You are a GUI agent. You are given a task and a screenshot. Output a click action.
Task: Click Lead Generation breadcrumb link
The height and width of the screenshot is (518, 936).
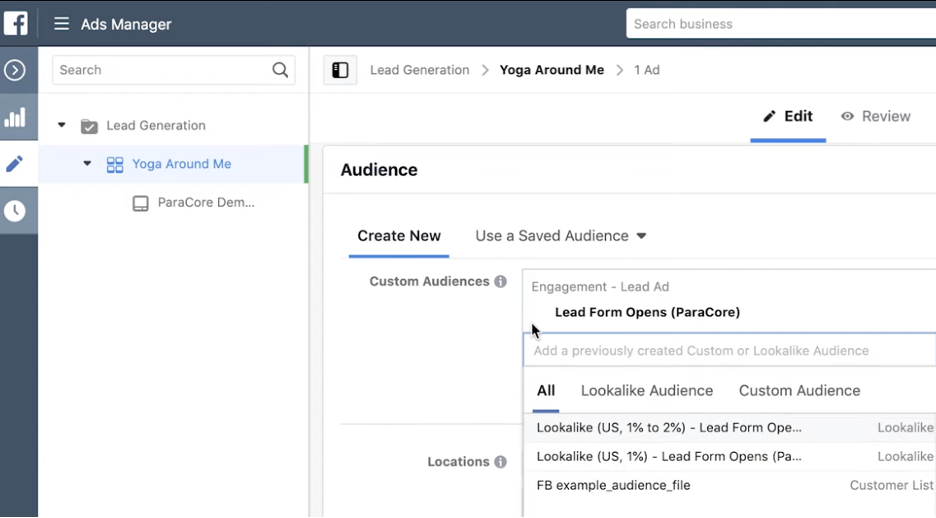coord(420,70)
